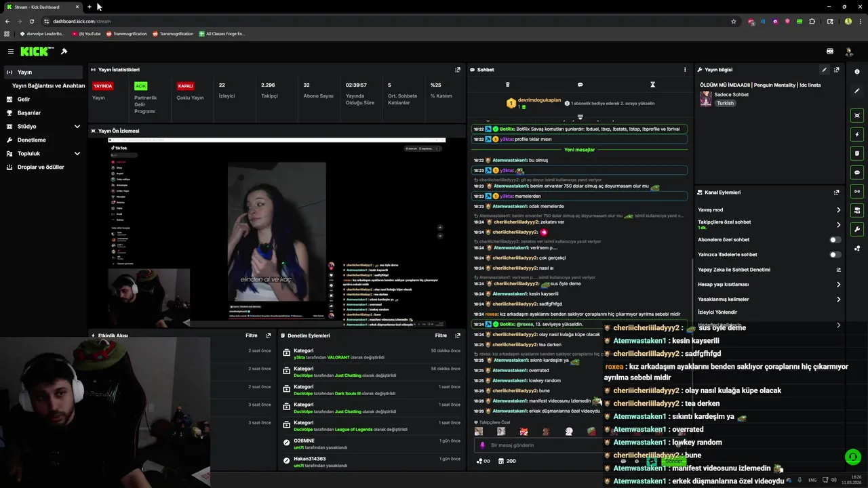This screenshot has height=488, width=868.
Task: Open Takipçilere özel sohbet chevron
Action: pyautogui.click(x=838, y=224)
